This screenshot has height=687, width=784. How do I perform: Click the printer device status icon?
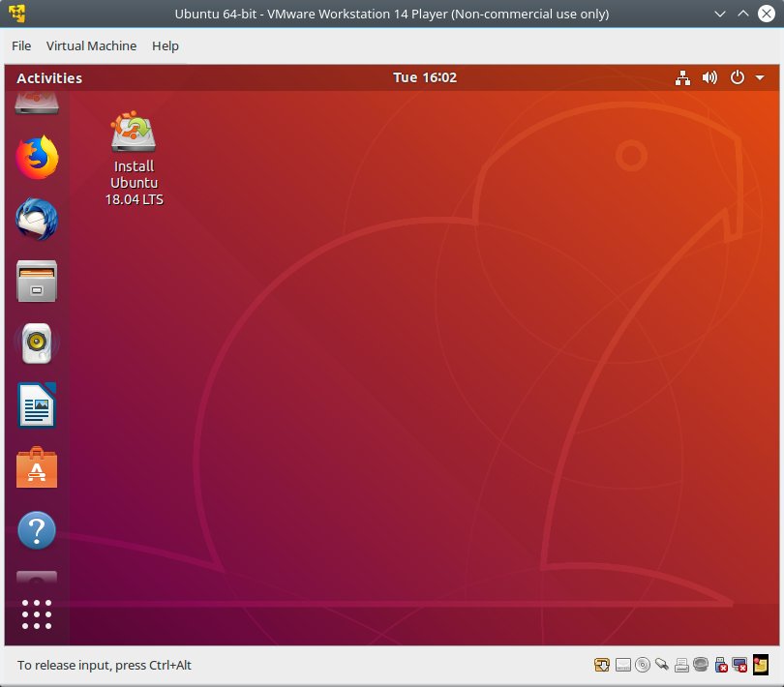[682, 665]
